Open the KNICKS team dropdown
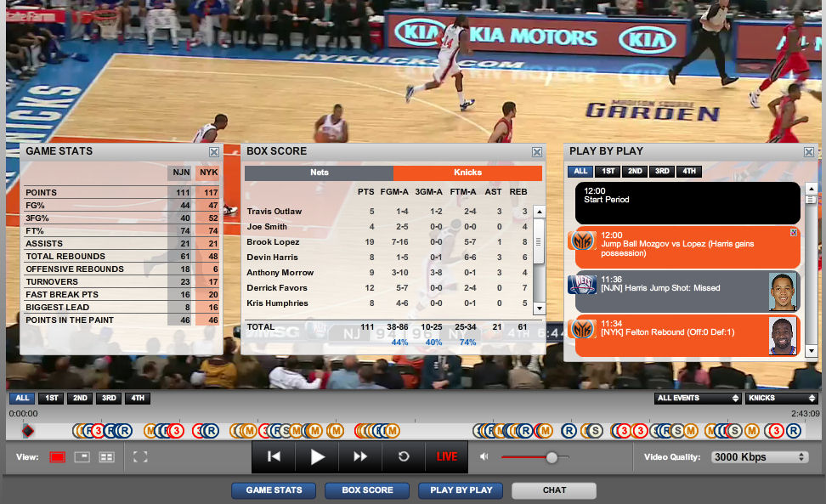 coord(780,398)
